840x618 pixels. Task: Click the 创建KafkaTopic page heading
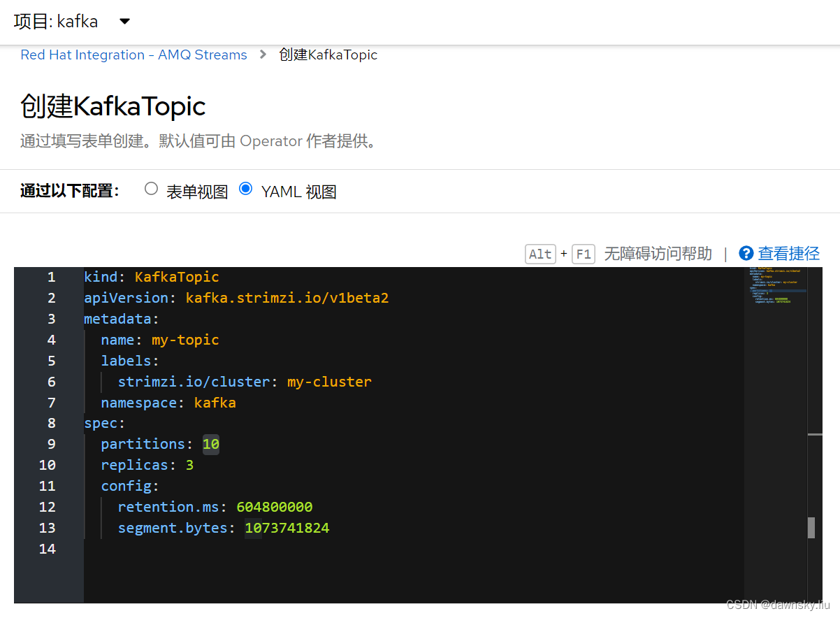click(x=113, y=106)
